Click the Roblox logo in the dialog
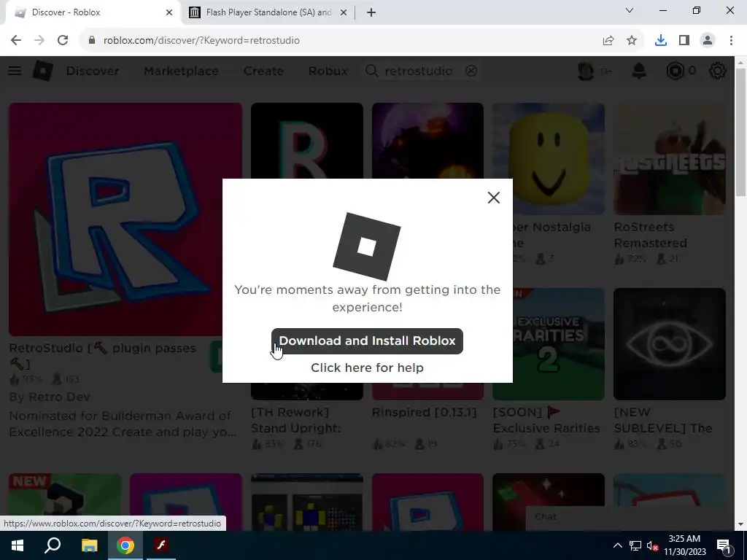Image resolution: width=747 pixels, height=560 pixels. [367, 246]
